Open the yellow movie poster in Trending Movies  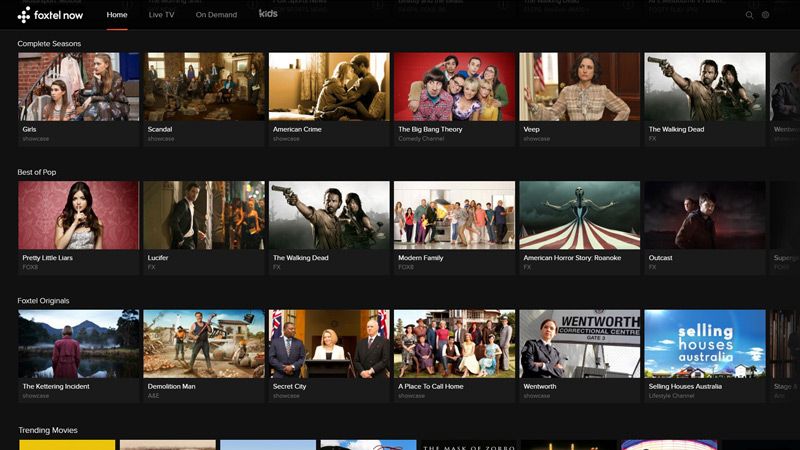[67, 445]
